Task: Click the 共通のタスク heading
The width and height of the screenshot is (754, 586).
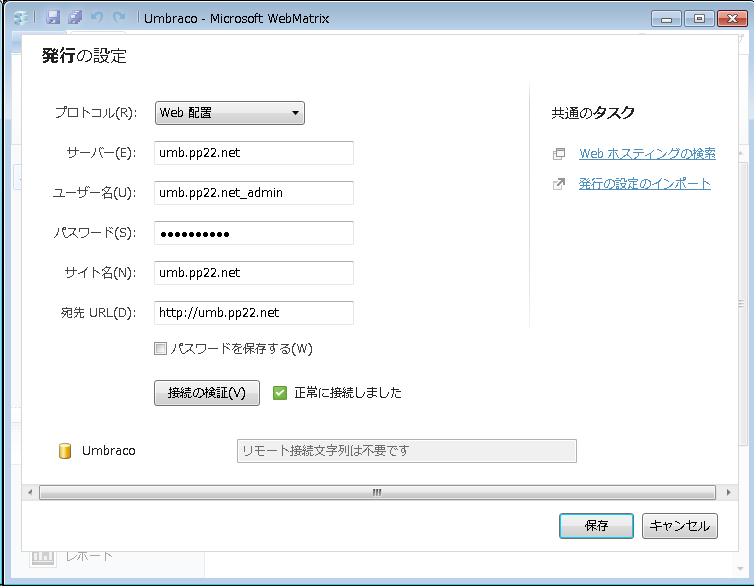Action: pos(592,113)
